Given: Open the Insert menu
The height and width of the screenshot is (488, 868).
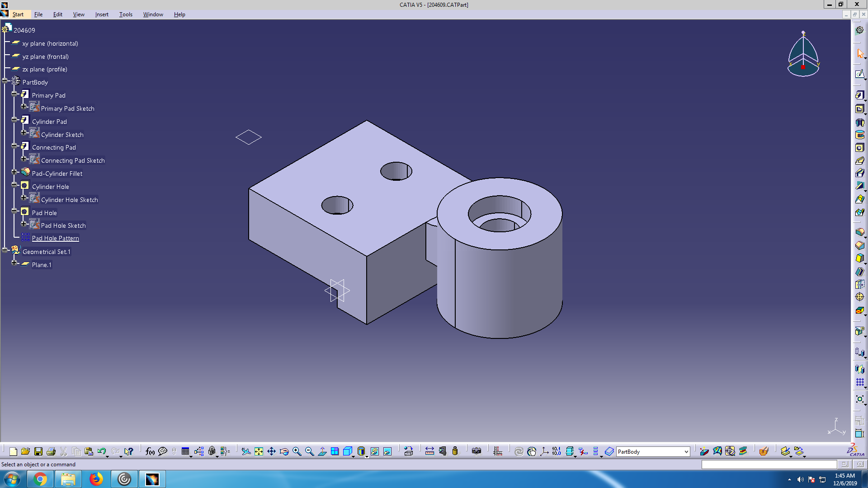Looking at the screenshot, I should [x=102, y=14].
